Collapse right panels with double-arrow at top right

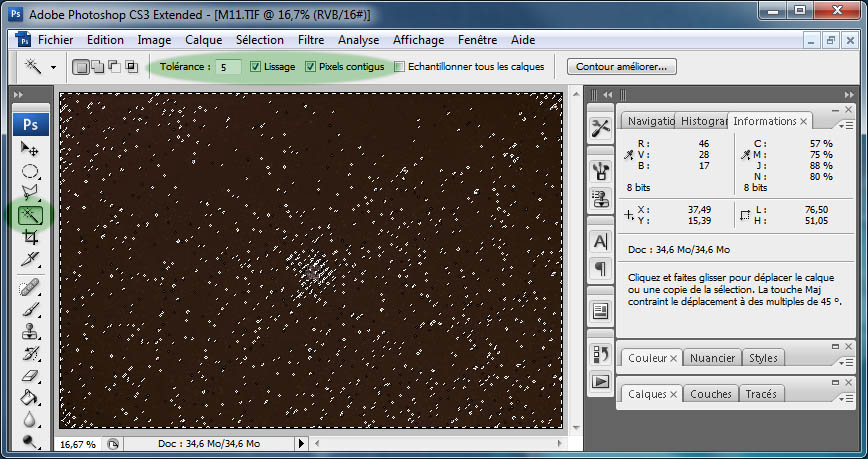pyautogui.click(x=849, y=95)
